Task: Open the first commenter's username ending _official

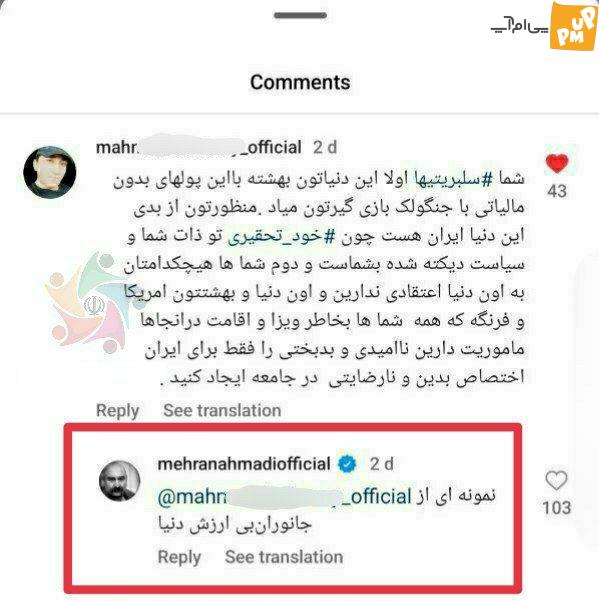Action: pos(199,148)
